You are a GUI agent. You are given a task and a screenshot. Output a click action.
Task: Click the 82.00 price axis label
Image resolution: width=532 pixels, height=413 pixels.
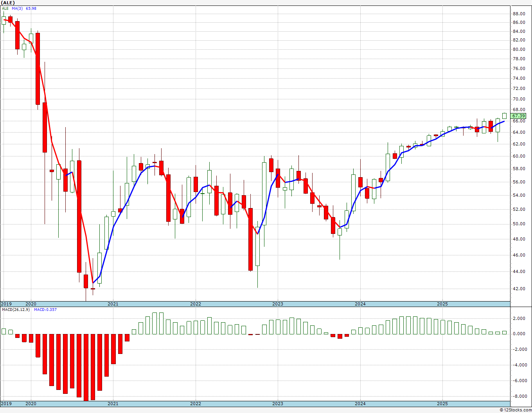[519, 40]
